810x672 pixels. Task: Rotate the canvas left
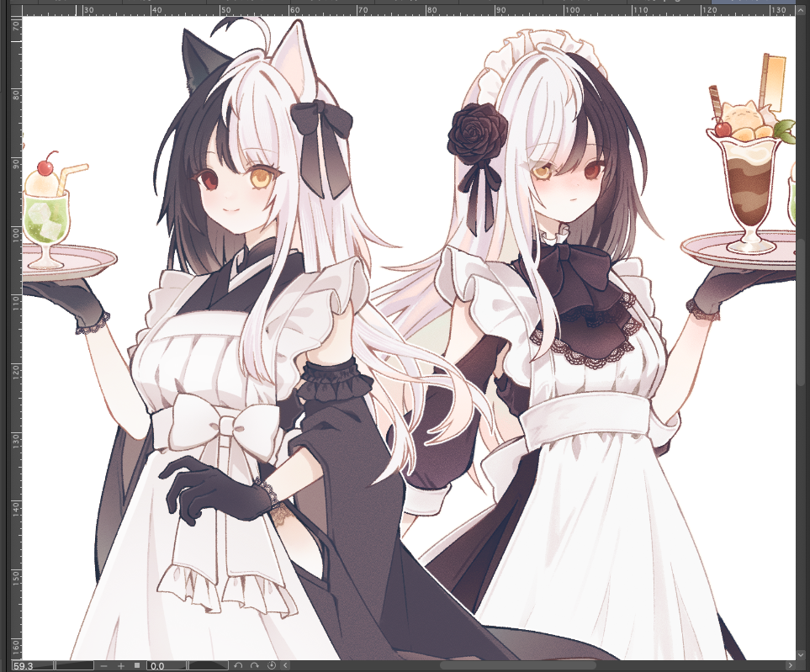[x=238, y=665]
